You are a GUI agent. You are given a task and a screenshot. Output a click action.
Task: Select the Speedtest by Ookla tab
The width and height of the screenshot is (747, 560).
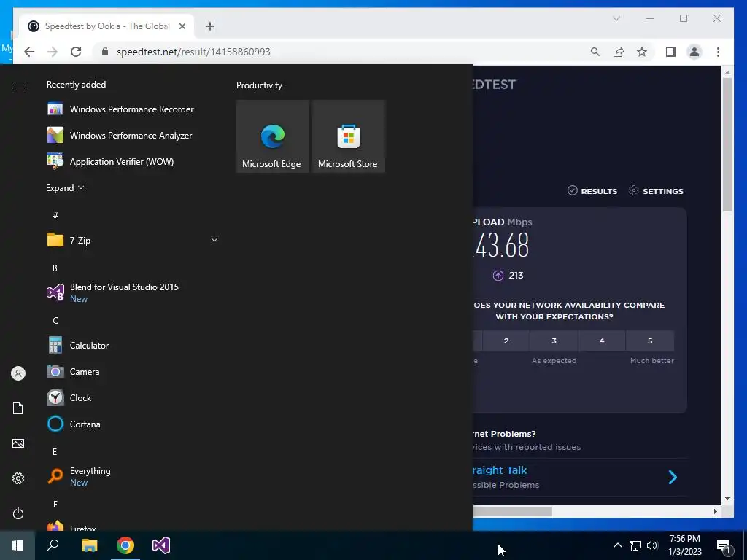pos(107,26)
